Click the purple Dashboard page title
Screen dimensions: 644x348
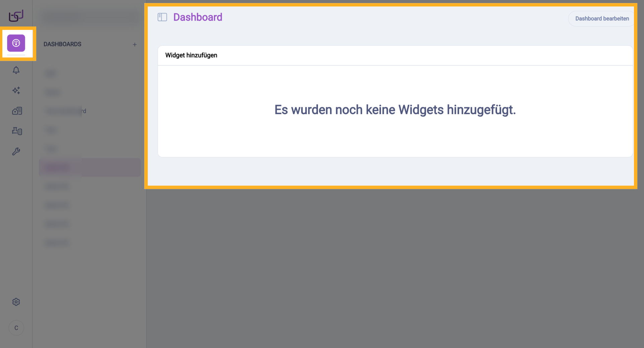point(198,17)
